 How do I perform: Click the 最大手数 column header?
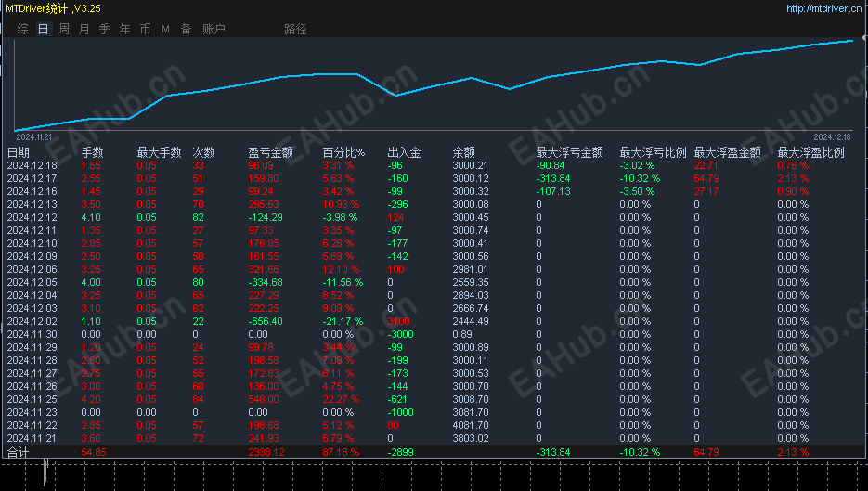point(160,152)
